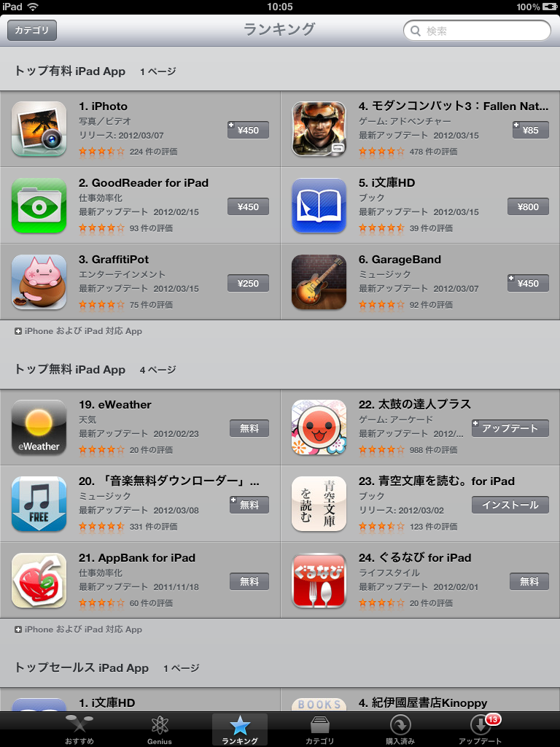
Task: Update 太鼓の達人プラス via アップデート button
Action: tap(510, 428)
